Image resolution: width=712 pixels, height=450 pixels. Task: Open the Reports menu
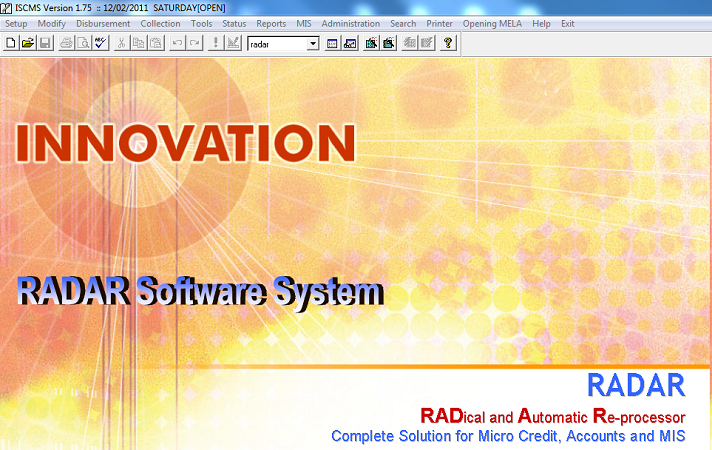click(271, 23)
